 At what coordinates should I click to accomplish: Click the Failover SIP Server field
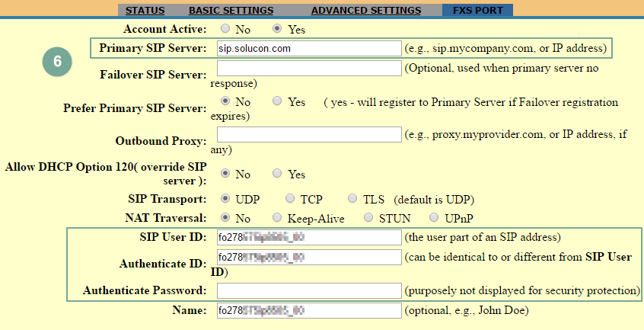coord(308,69)
